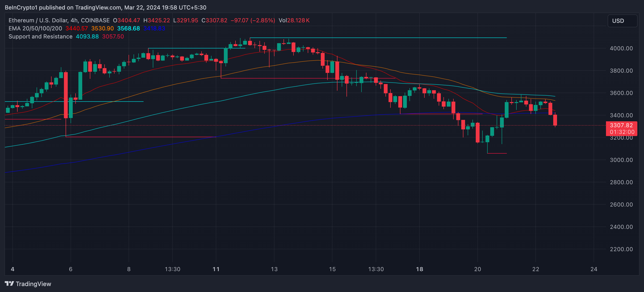Click the red current price label 3307.82
The height and width of the screenshot is (292, 644).
621,125
